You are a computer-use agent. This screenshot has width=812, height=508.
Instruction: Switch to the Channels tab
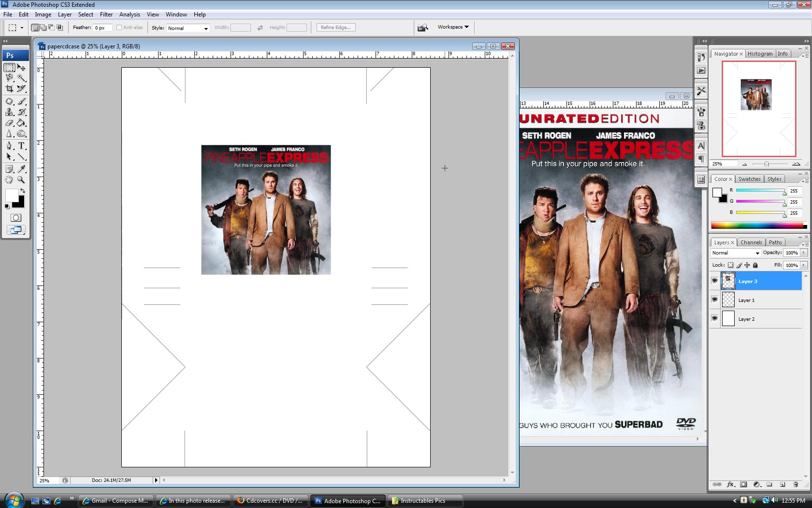[751, 242]
